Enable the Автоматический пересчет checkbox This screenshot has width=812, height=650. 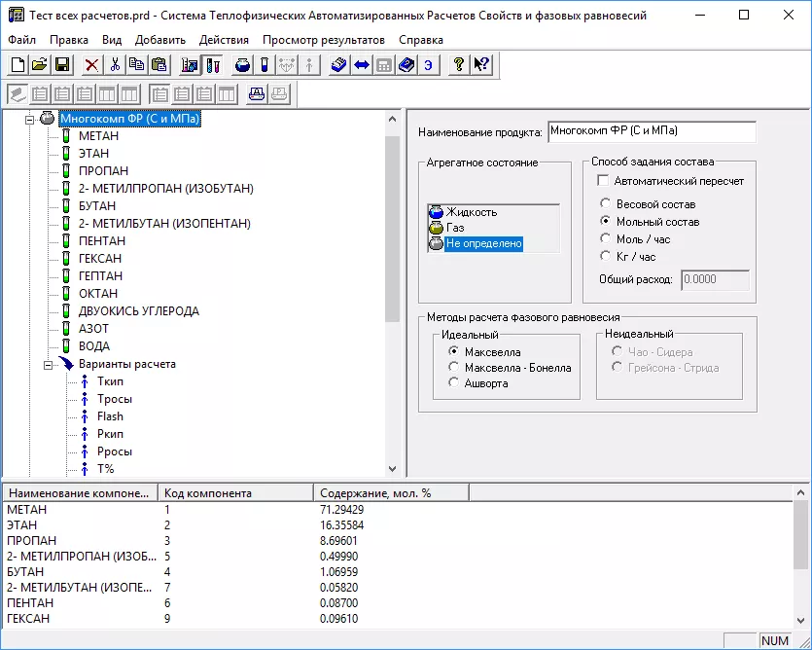click(x=603, y=181)
